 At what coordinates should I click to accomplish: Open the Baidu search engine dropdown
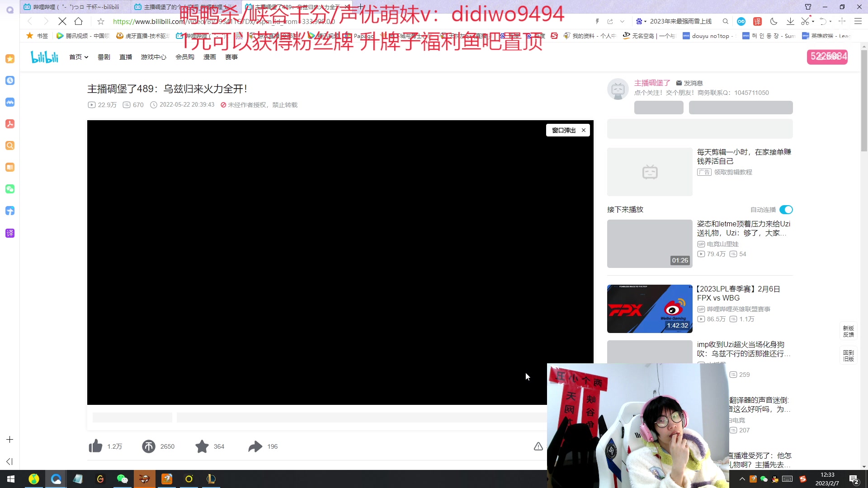(x=642, y=21)
